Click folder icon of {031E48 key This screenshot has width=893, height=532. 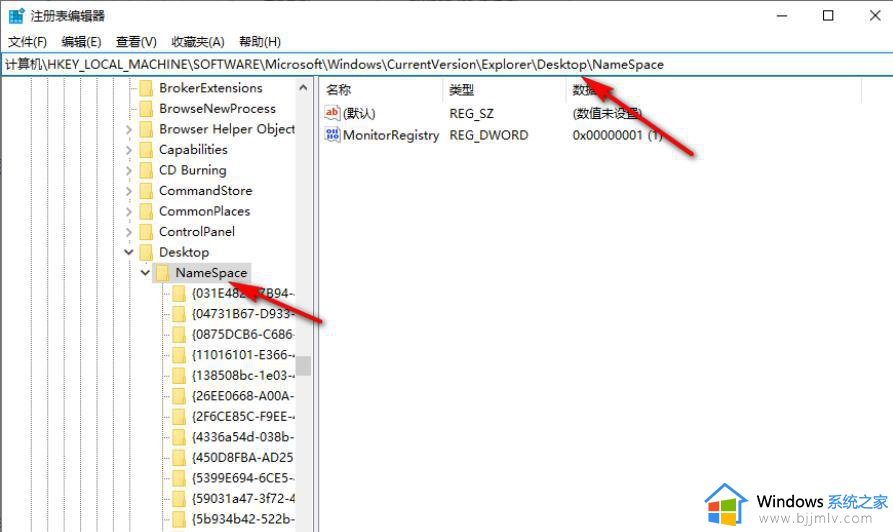(x=179, y=293)
